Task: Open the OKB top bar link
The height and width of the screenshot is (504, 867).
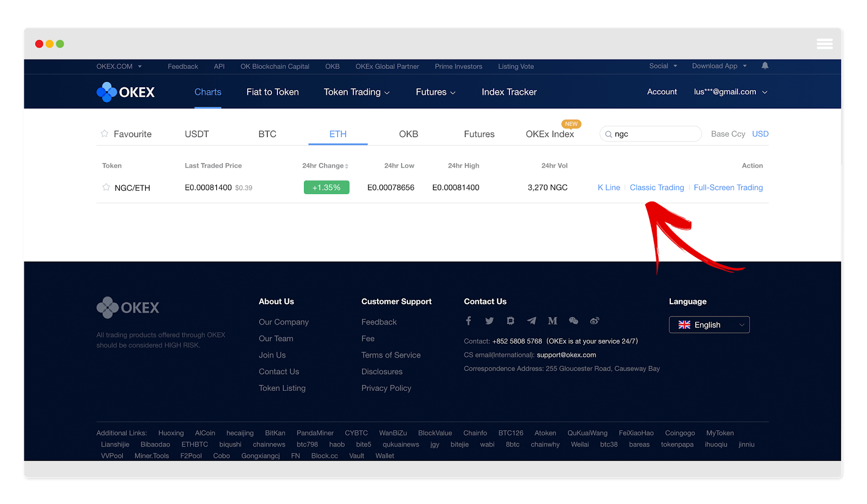Action: 332,67
